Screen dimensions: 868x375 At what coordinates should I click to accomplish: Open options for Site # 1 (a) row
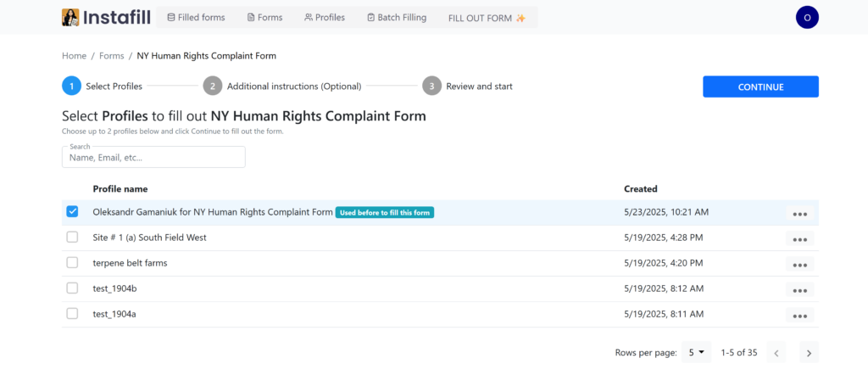pos(799,239)
